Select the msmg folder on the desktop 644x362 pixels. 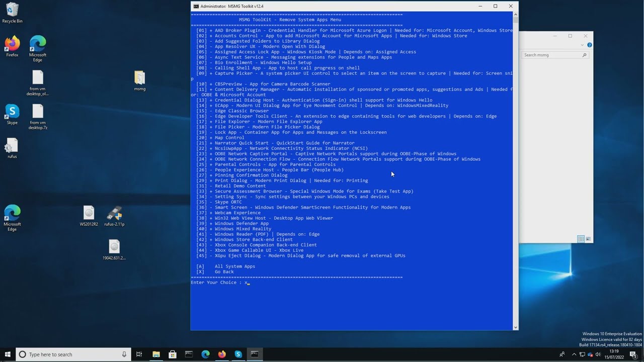tap(140, 81)
